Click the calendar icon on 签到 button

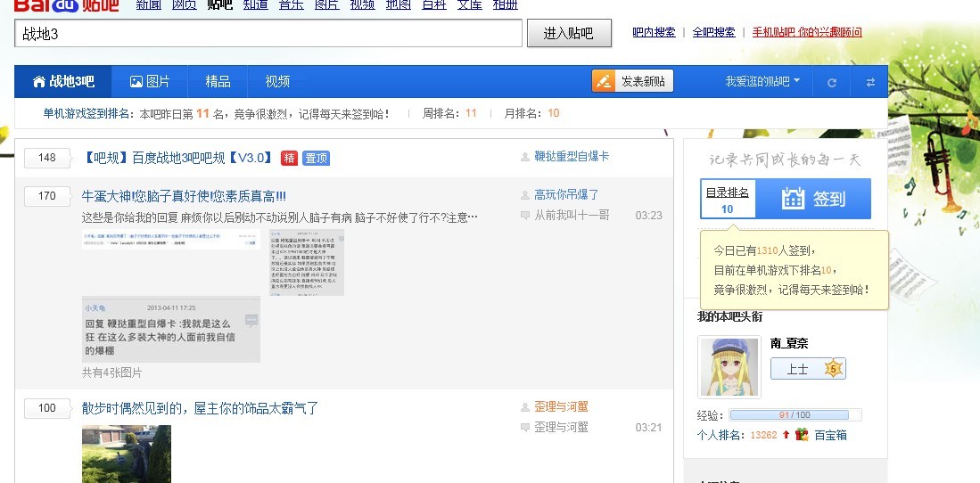[793, 199]
